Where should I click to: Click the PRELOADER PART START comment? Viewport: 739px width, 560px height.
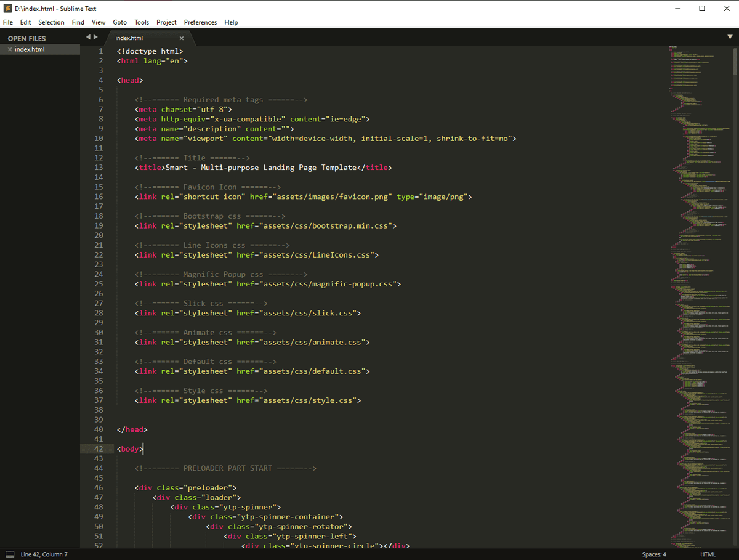225,468
